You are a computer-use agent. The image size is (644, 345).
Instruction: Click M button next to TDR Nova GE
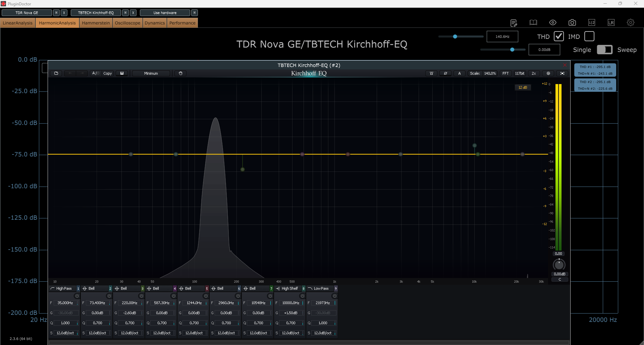56,13
